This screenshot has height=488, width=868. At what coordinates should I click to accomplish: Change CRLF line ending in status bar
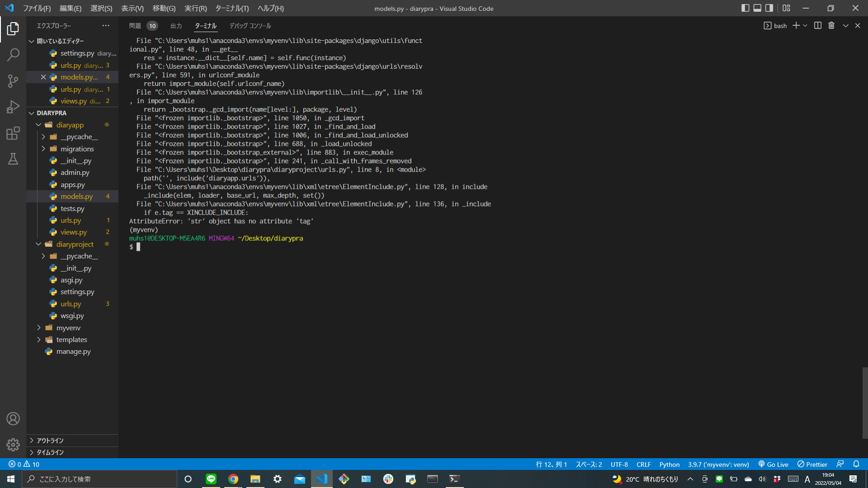pos(643,465)
